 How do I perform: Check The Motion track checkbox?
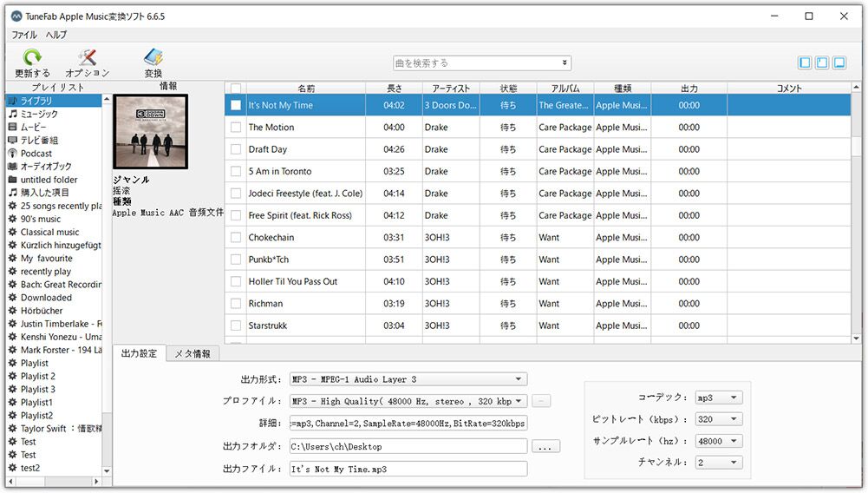click(x=236, y=128)
